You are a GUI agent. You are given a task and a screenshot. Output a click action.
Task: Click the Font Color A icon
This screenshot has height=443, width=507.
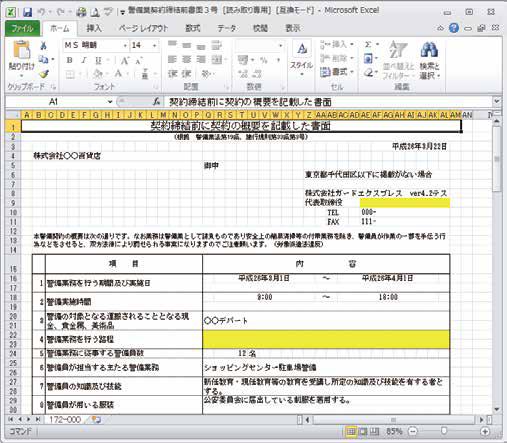[118, 74]
